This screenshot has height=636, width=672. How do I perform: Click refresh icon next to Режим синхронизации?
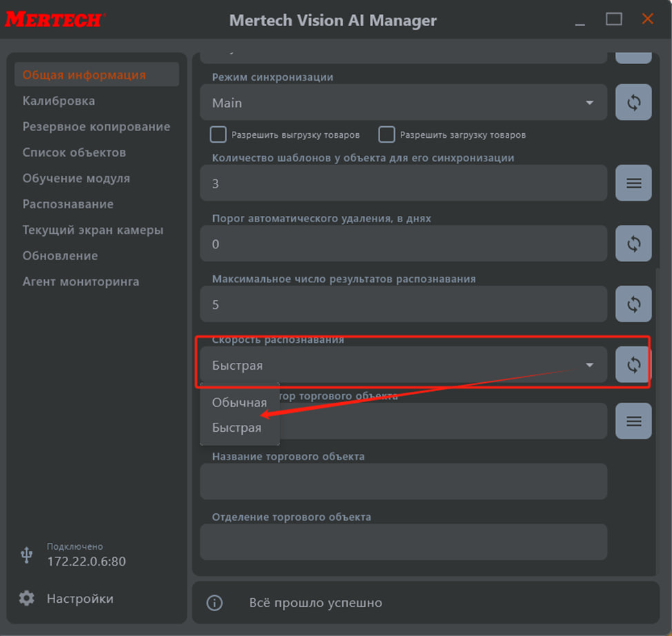coord(633,103)
